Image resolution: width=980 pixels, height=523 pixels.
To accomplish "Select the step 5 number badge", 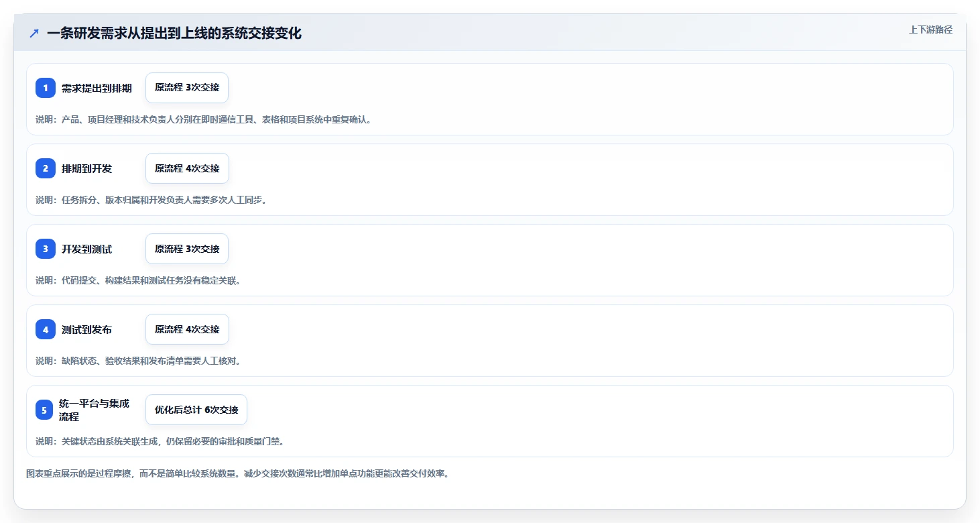I will click(44, 410).
